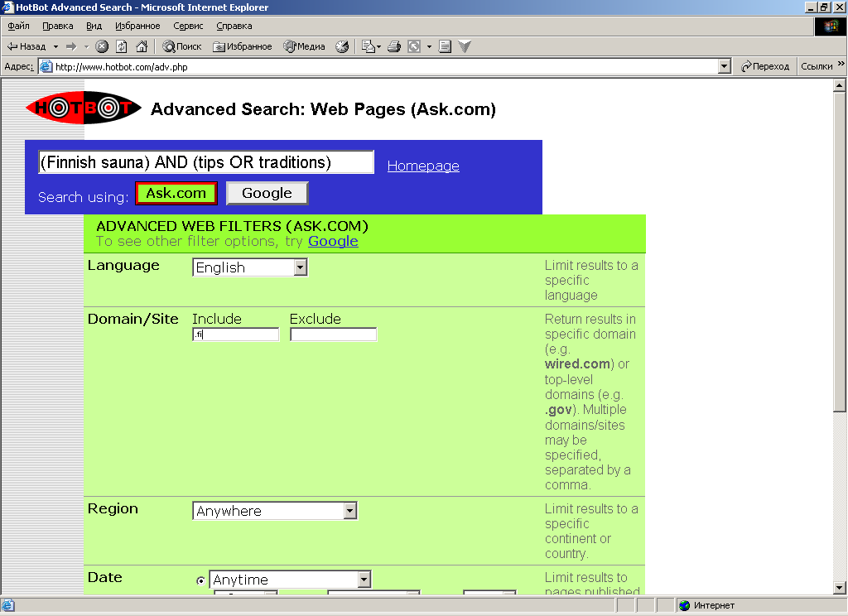Click the Windows flag logo throbber
This screenshot has height=616, width=848.
point(831,26)
